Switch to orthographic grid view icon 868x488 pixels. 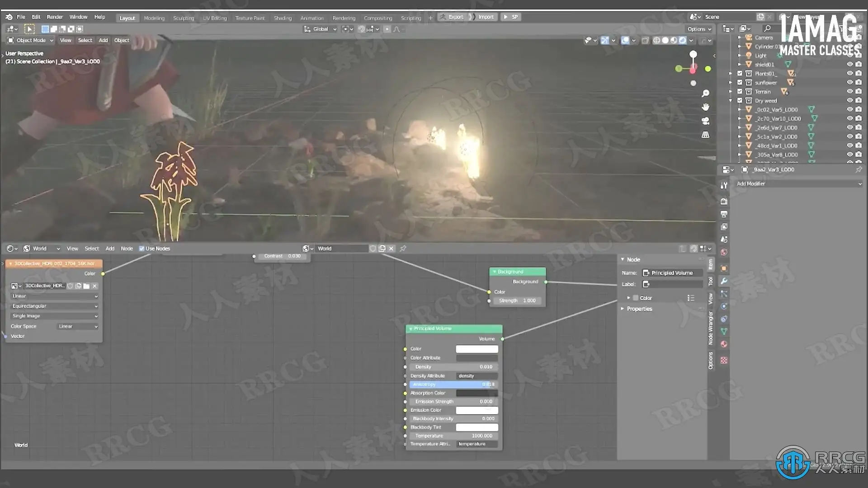[705, 135]
